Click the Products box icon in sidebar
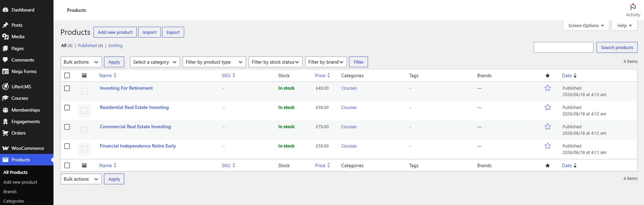The width and height of the screenshot is (644, 205). [x=5, y=160]
